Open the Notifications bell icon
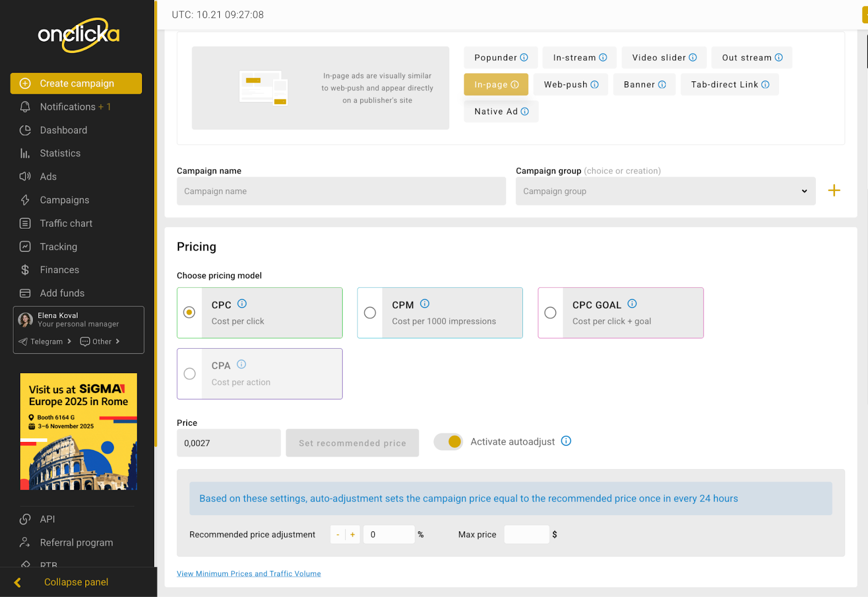868x597 pixels. (25, 106)
